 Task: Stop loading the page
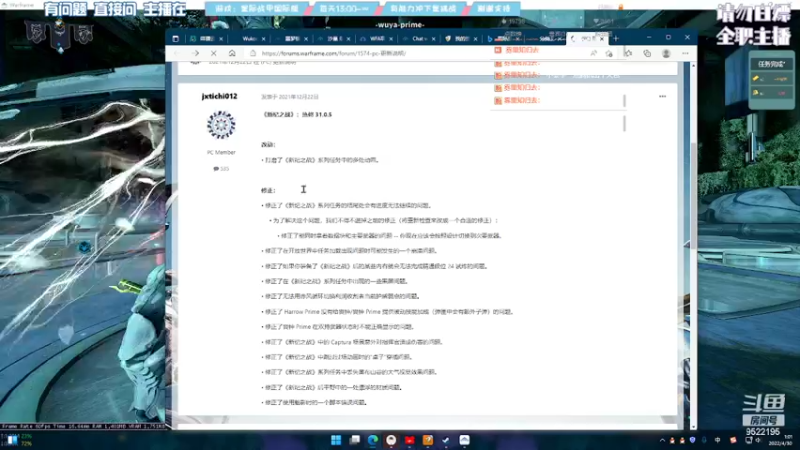coord(214,53)
